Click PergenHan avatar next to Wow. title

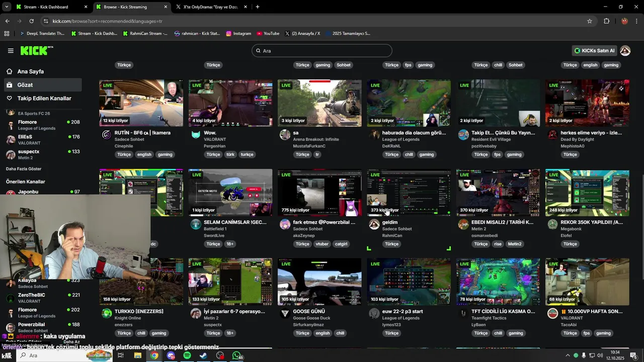click(196, 134)
